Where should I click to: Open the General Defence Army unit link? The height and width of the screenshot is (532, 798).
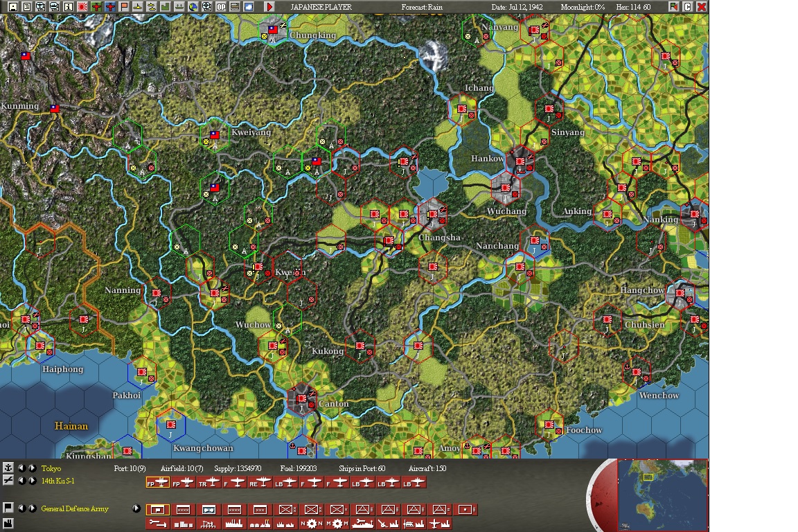coord(75,508)
